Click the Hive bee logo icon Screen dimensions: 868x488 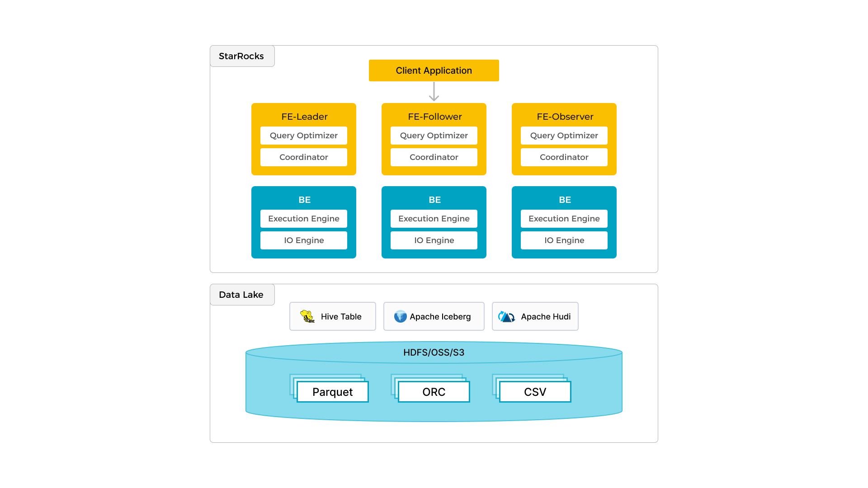coord(307,316)
